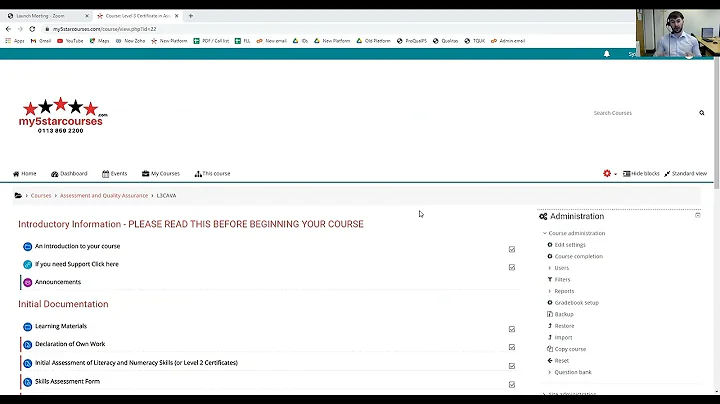Image resolution: width=720 pixels, height=404 pixels.
Task: Open the TQUK bookmark
Action: tap(475, 41)
